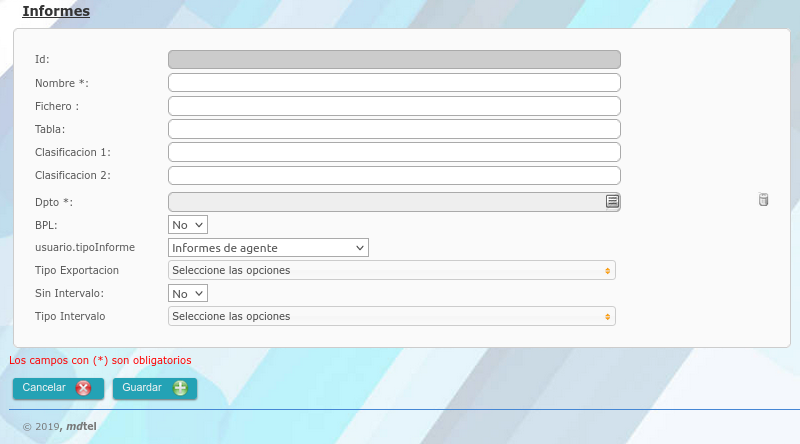Open the usuario.tipoInforme dropdown
The height and width of the screenshot is (444, 800).
coord(268,248)
